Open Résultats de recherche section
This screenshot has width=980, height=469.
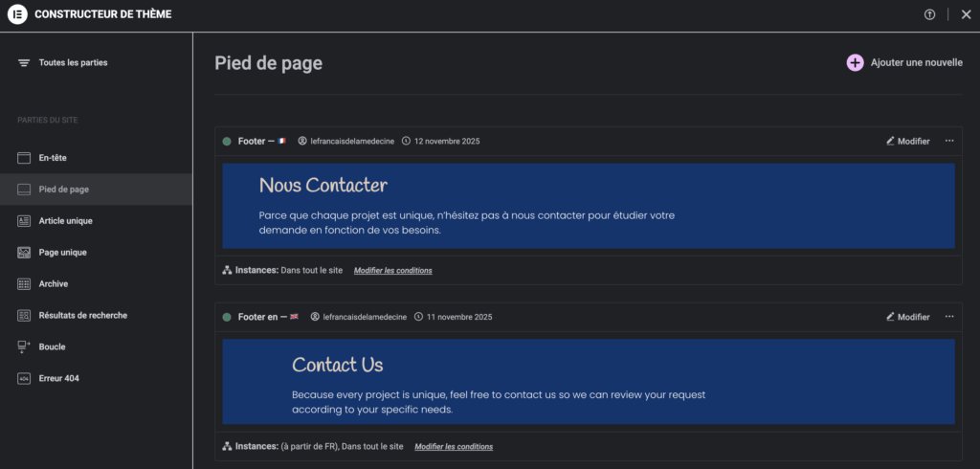tap(82, 315)
